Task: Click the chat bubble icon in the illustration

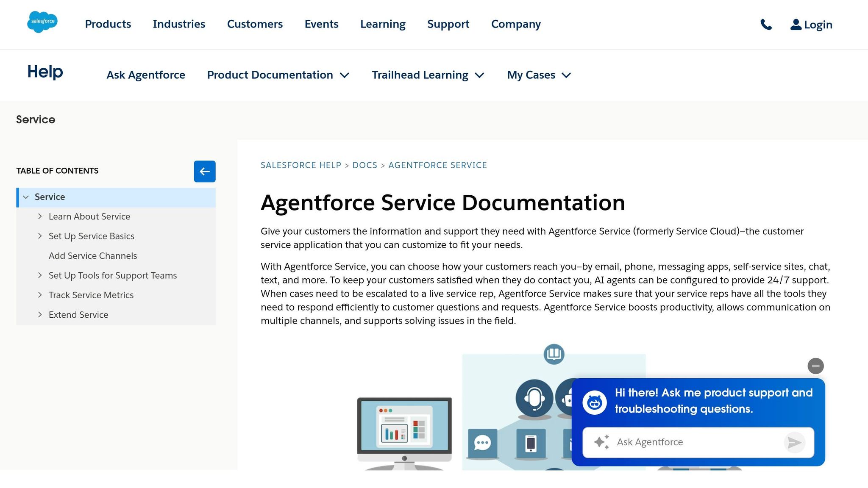Action: point(482,444)
